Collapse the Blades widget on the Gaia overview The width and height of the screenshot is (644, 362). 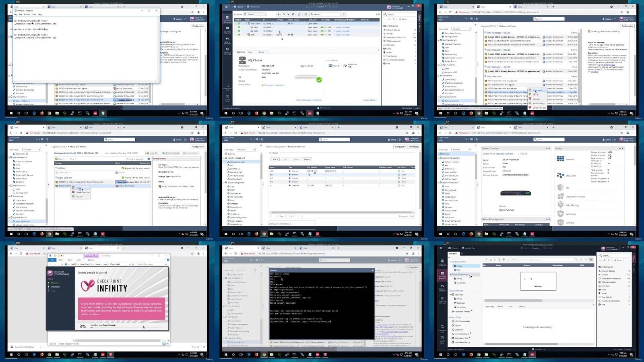[619, 148]
